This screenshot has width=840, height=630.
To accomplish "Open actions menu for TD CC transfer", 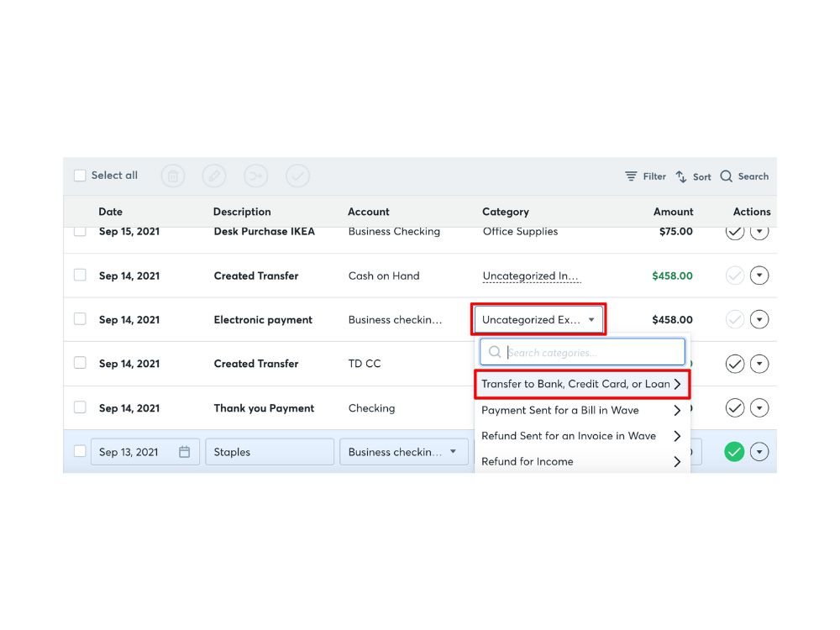I will (759, 364).
